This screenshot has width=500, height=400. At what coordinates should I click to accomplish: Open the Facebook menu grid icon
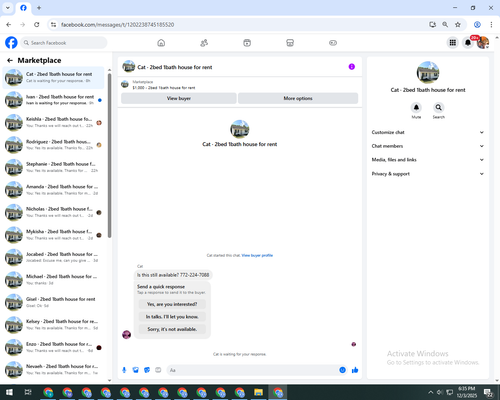(x=453, y=43)
